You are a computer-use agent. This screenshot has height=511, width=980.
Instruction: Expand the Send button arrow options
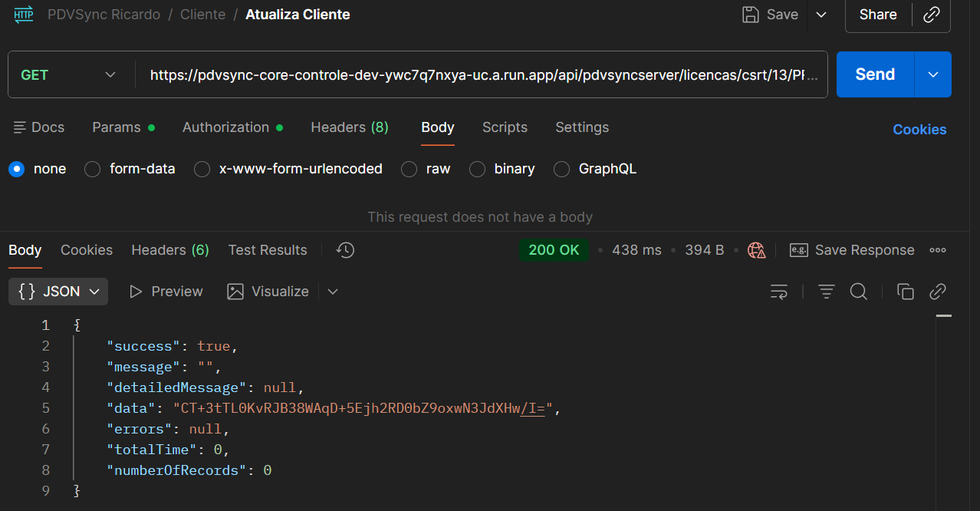pos(933,74)
